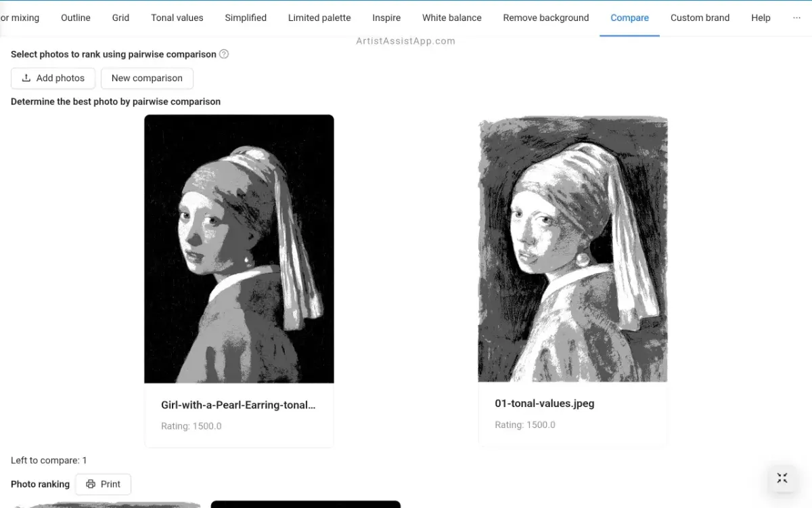Switch to the Outline tab
This screenshot has height=508, width=812.
point(76,18)
